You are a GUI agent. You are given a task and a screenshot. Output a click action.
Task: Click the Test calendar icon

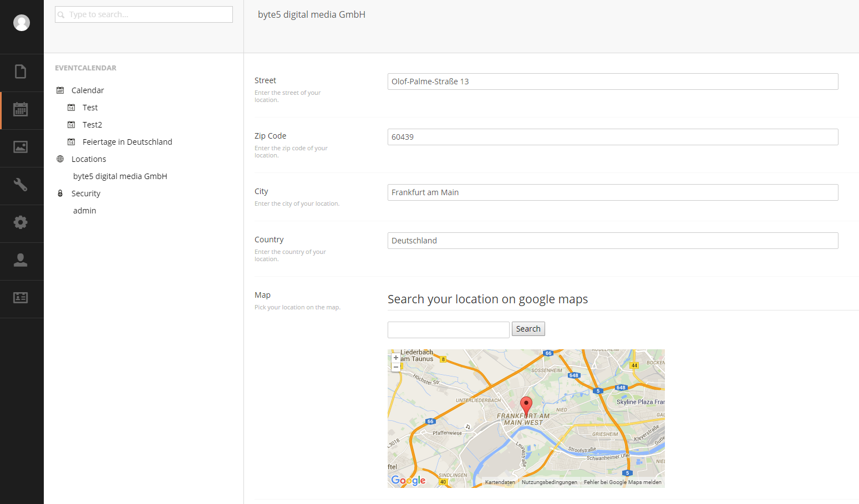(72, 108)
